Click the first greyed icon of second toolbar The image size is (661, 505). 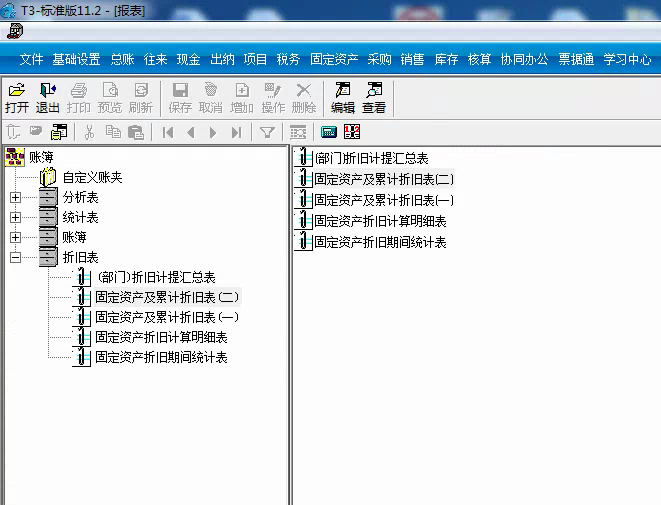pos(13,132)
